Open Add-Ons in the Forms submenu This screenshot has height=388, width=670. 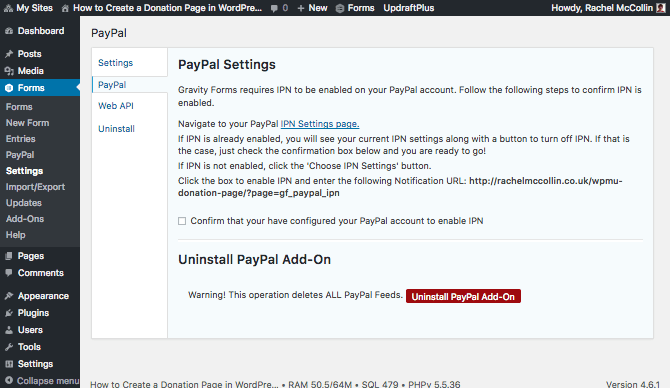[25, 219]
